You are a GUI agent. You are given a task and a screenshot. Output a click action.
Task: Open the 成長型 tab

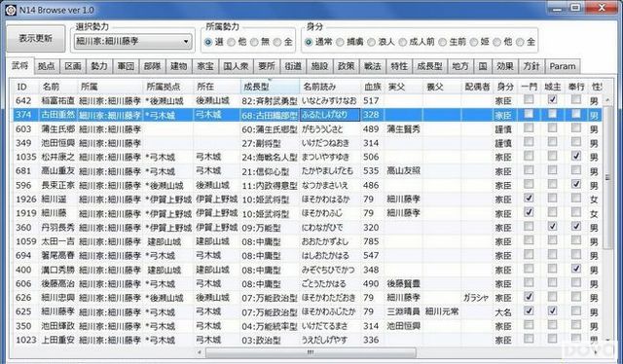(429, 66)
